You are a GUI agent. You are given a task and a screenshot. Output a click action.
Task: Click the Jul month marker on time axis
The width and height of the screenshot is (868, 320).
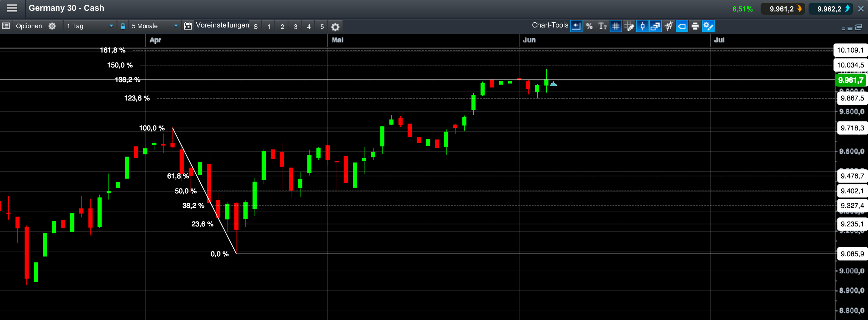[x=720, y=40]
